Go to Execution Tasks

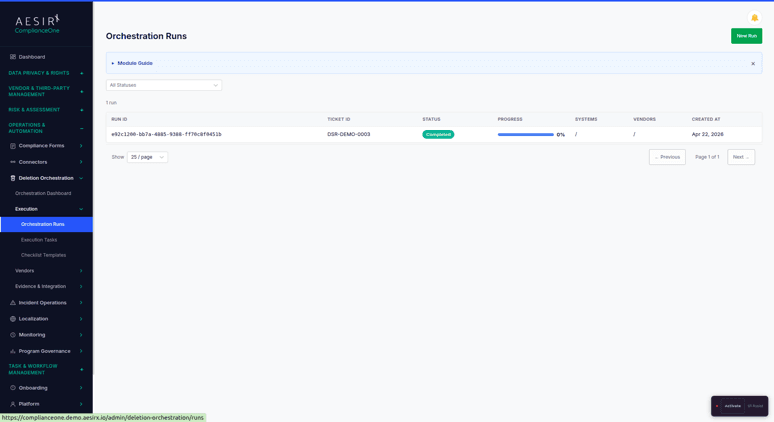pyautogui.click(x=39, y=240)
